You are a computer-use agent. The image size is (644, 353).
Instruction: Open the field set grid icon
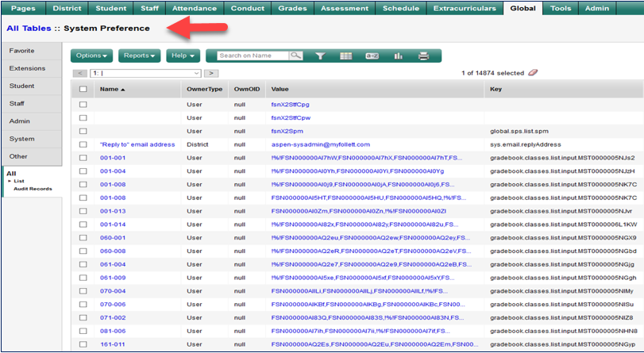[346, 56]
